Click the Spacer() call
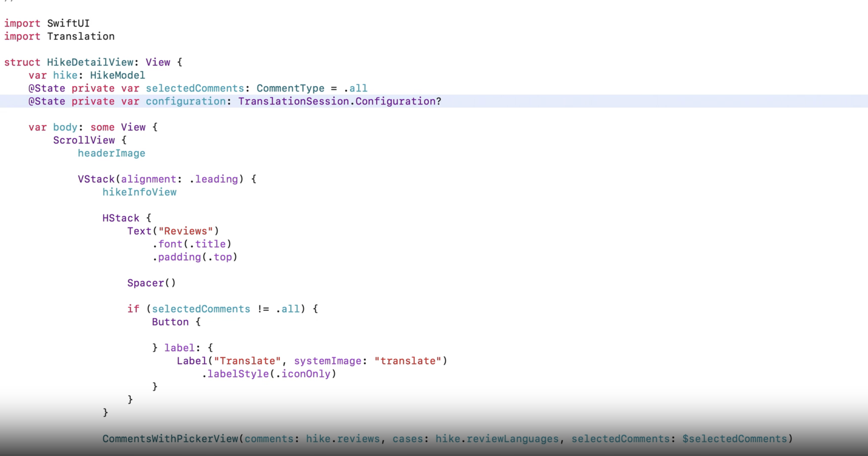The image size is (868, 456). pyautogui.click(x=151, y=283)
